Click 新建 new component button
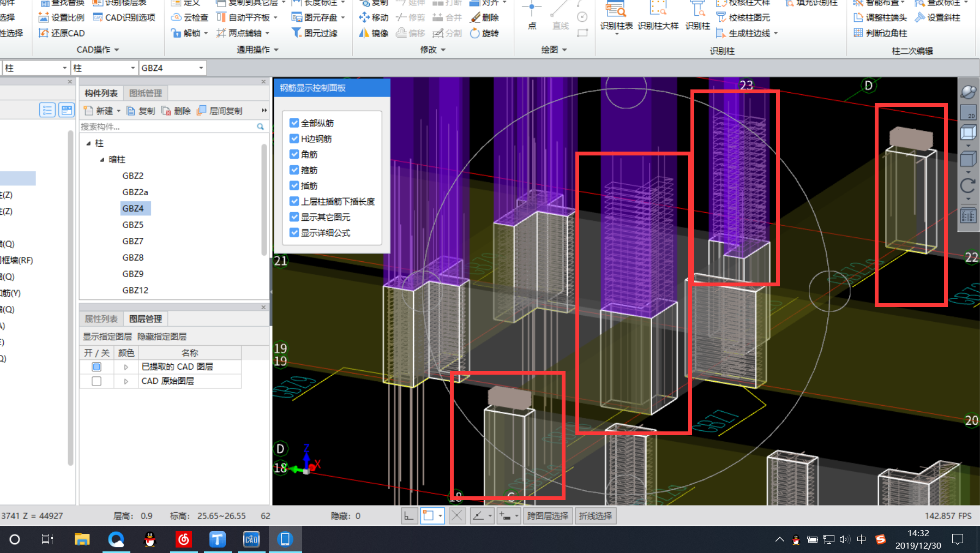This screenshot has width=980, height=553. pyautogui.click(x=102, y=111)
